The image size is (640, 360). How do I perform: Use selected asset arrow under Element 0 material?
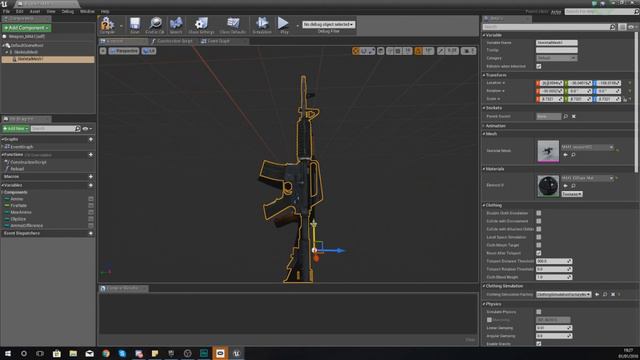(x=565, y=186)
